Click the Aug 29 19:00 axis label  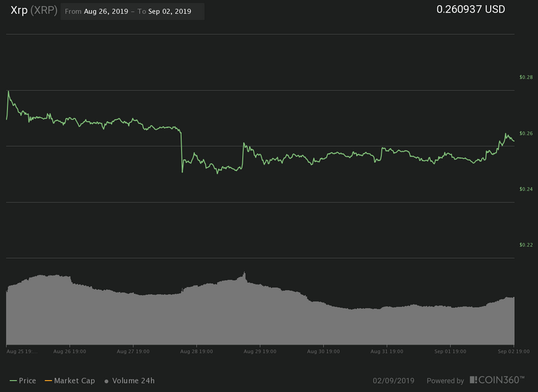(x=260, y=352)
